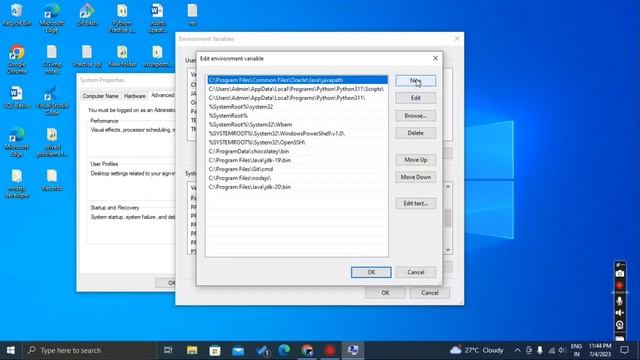Open Task View in the taskbar
Image resolution: width=640 pixels, height=360 pixels.
[x=168, y=350]
